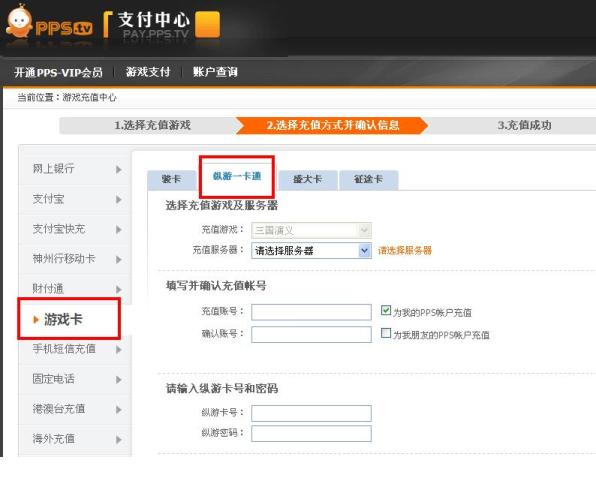596x484 pixels.
Task: Select 网上银行 payment method
Action: 75,169
